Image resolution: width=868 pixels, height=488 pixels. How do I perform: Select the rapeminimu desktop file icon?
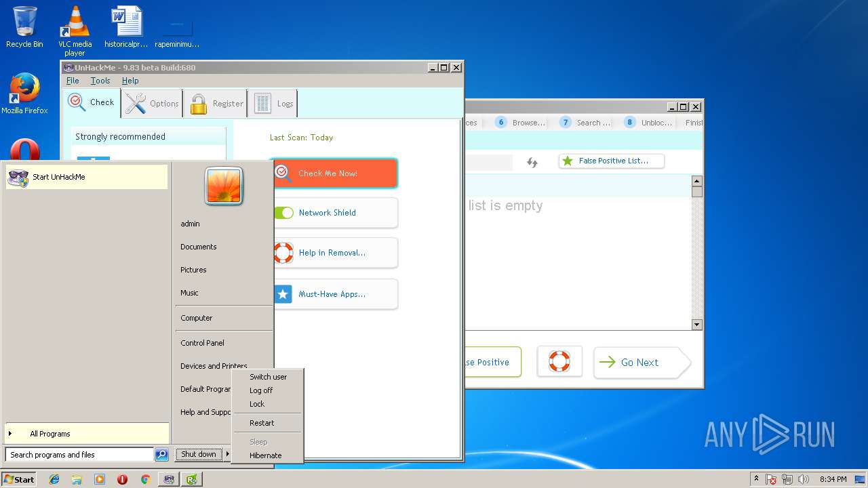tap(177, 31)
